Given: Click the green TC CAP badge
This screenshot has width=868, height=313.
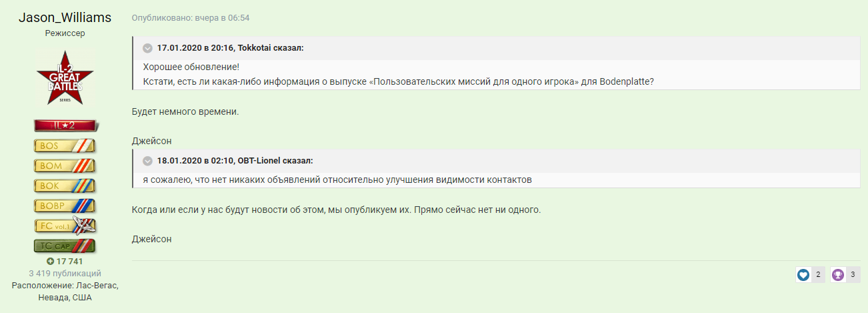Looking at the screenshot, I should click(65, 246).
